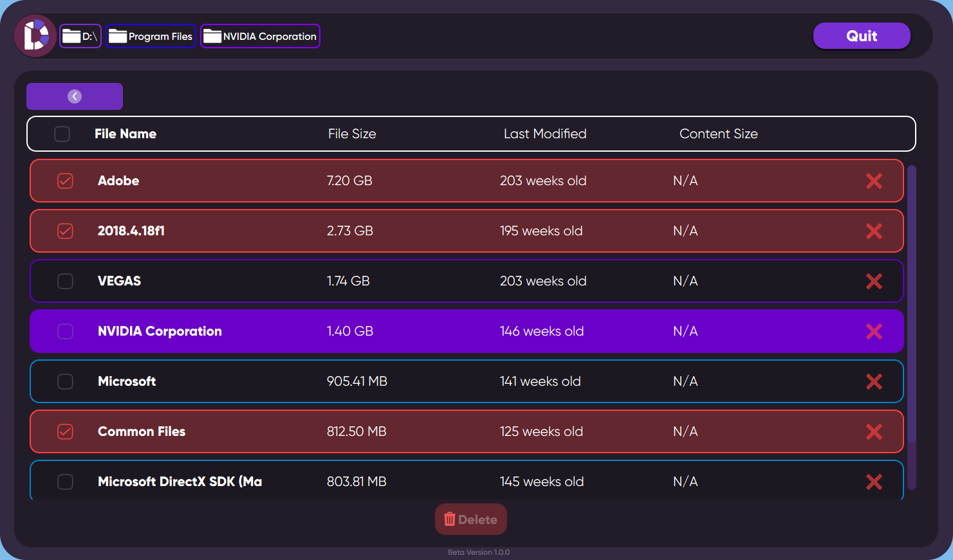
Task: Remove Common Files using its red X
Action: point(874,431)
